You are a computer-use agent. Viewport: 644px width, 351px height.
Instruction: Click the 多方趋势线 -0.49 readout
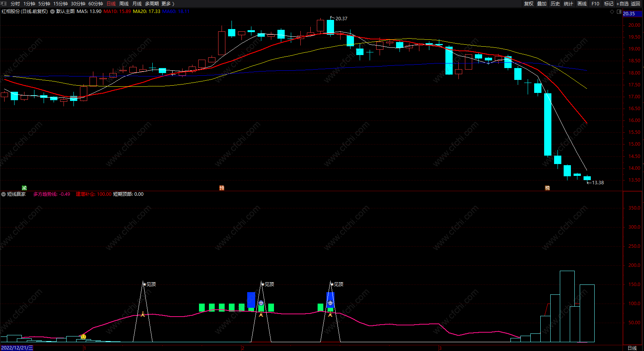52,194
